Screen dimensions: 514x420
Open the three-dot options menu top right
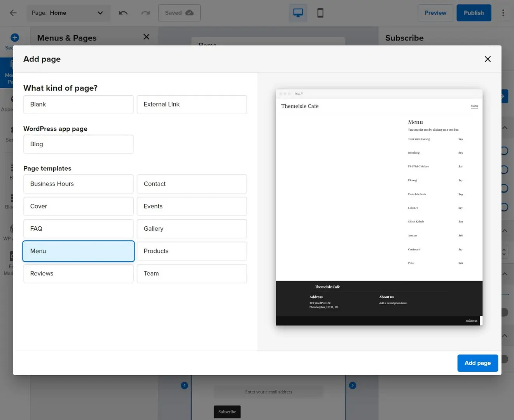(503, 12)
